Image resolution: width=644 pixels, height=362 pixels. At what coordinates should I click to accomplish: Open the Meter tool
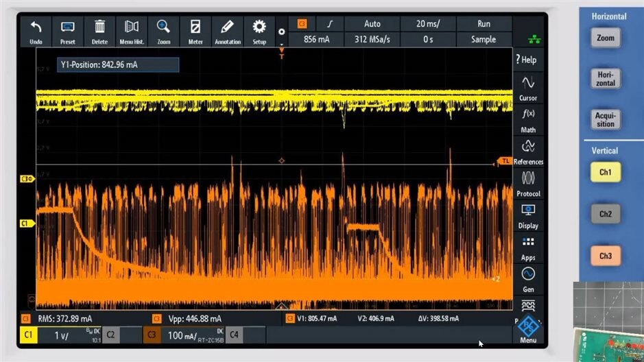195,28
